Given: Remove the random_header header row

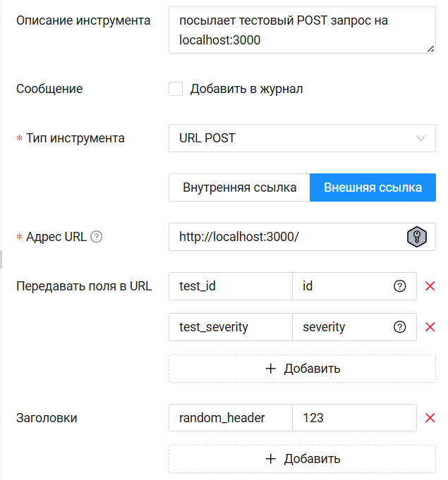Looking at the screenshot, I should pyautogui.click(x=430, y=418).
